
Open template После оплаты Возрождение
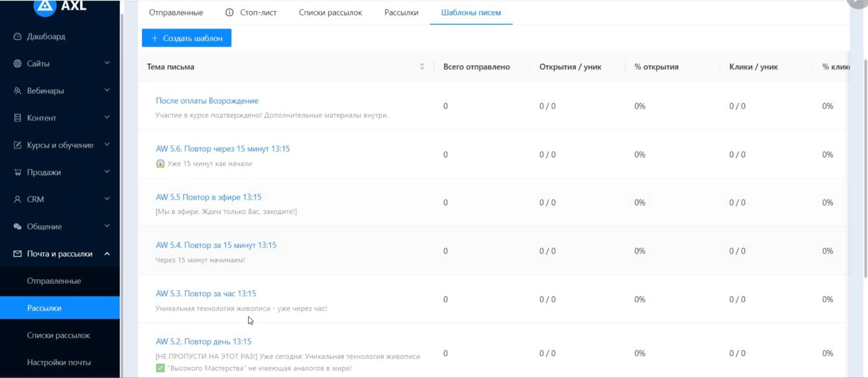207,101
